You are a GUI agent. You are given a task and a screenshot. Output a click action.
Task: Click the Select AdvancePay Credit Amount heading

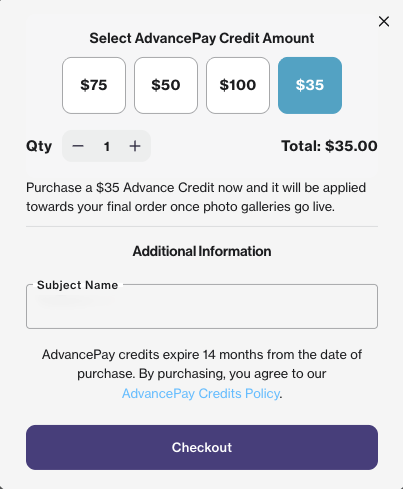(202, 38)
